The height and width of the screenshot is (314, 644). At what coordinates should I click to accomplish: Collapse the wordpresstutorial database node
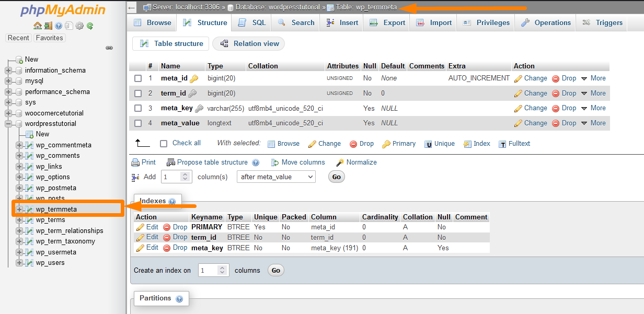click(x=8, y=124)
